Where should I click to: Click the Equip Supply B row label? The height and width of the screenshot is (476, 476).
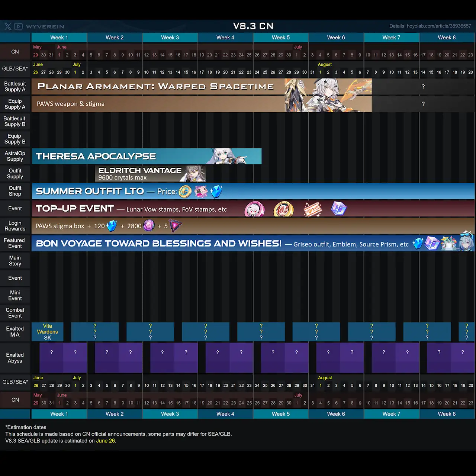(x=15, y=139)
